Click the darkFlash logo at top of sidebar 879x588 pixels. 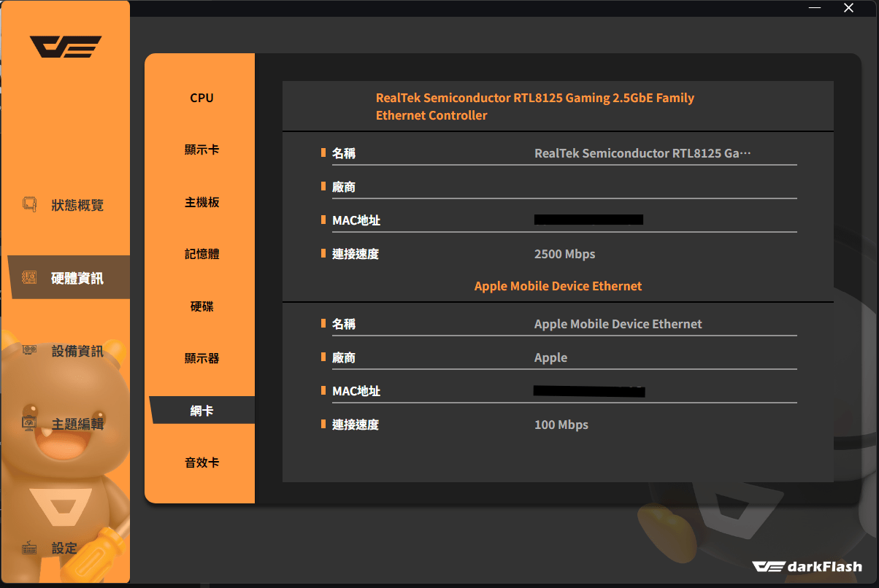click(66, 47)
